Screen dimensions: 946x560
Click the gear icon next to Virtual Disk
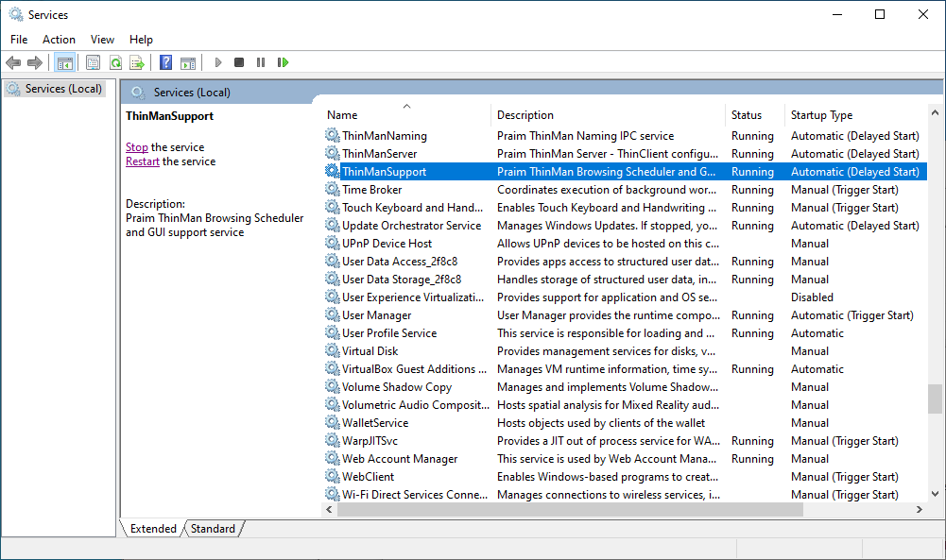333,350
